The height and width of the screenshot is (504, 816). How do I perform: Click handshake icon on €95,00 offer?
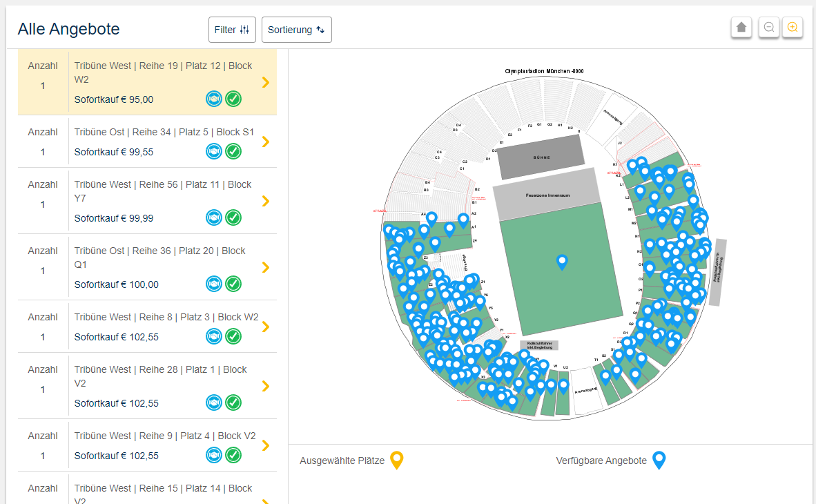click(214, 99)
